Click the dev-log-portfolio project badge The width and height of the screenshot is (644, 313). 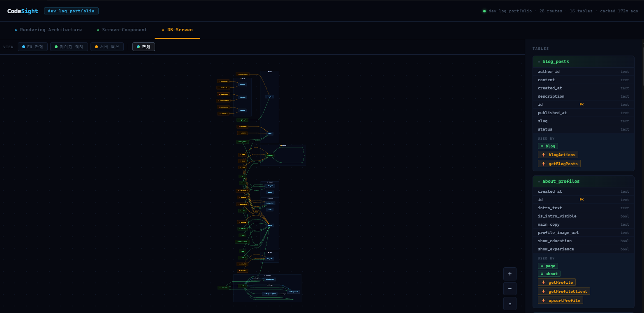(x=71, y=11)
